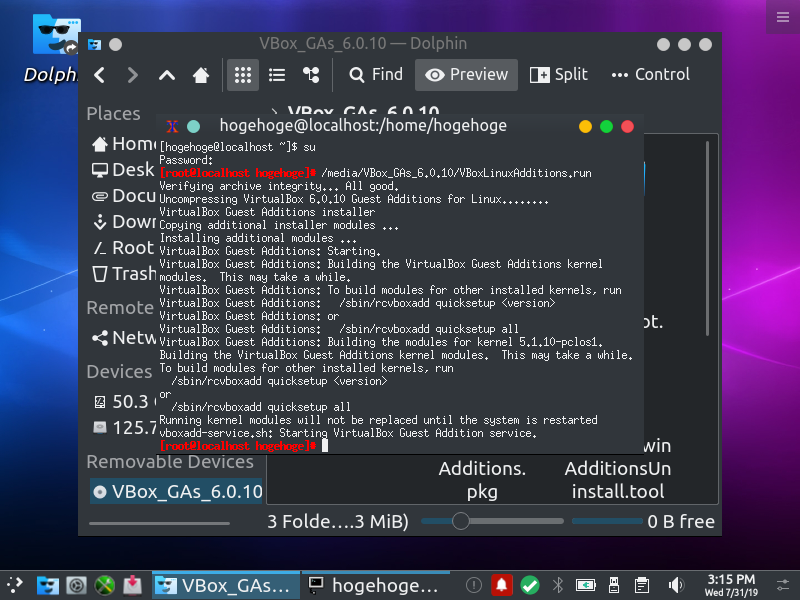Open the Home place in sidebar
800x600 pixels.
(123, 144)
